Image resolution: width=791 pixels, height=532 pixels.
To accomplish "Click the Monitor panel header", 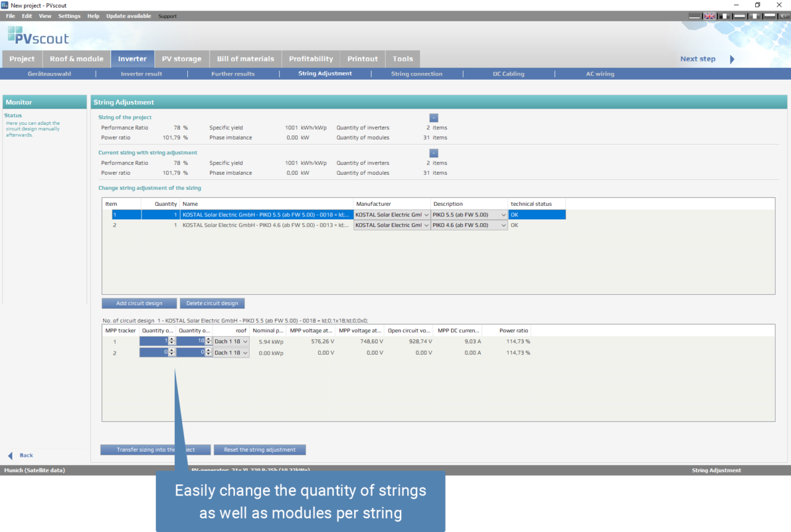I will click(43, 102).
